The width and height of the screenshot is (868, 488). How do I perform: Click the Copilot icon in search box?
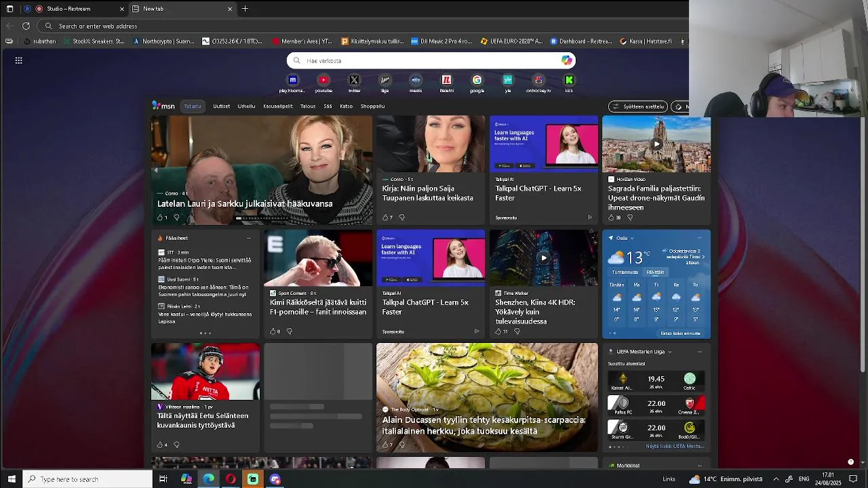[566, 60]
